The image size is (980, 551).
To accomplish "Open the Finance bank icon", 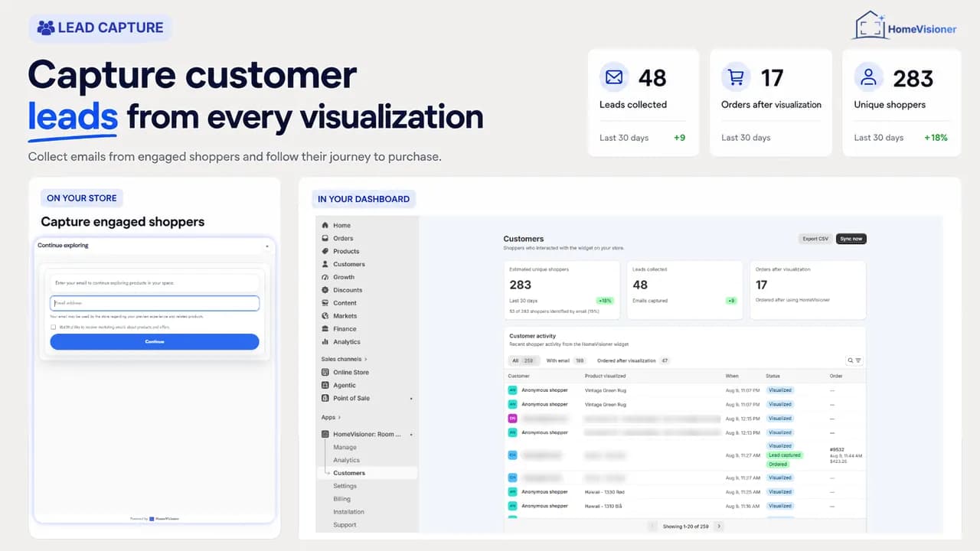I will click(325, 329).
